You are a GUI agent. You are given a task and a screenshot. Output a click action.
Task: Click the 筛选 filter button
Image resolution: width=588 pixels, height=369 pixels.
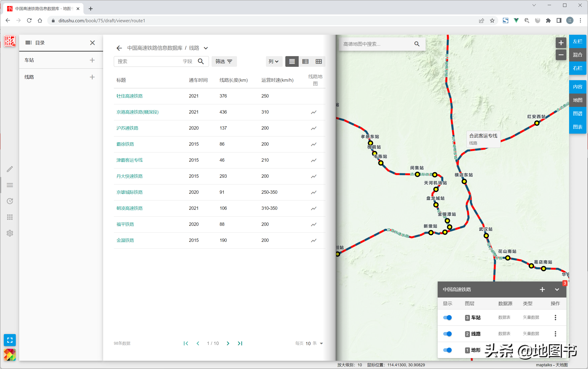[224, 61]
